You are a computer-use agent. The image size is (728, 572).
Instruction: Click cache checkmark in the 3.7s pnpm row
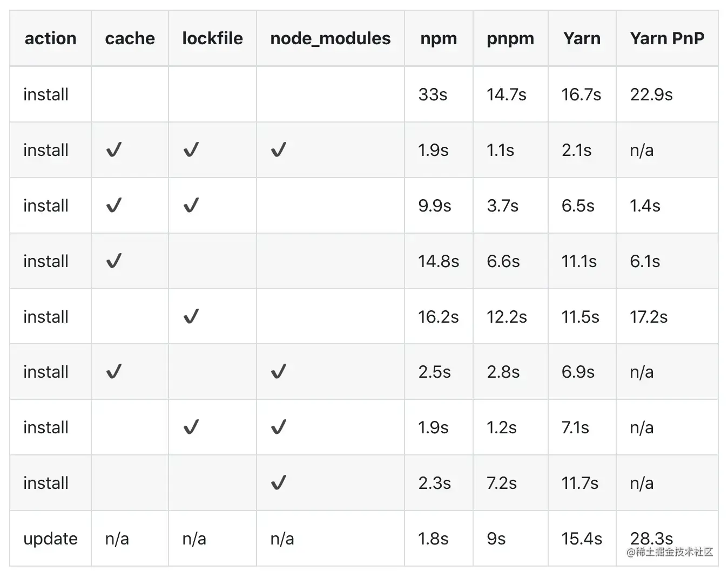pos(114,206)
